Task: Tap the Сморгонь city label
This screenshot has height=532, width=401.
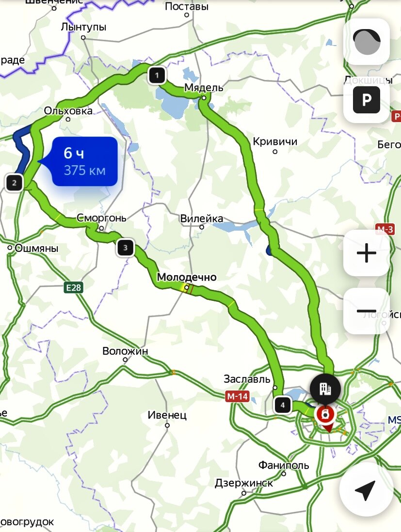Action: [x=101, y=218]
